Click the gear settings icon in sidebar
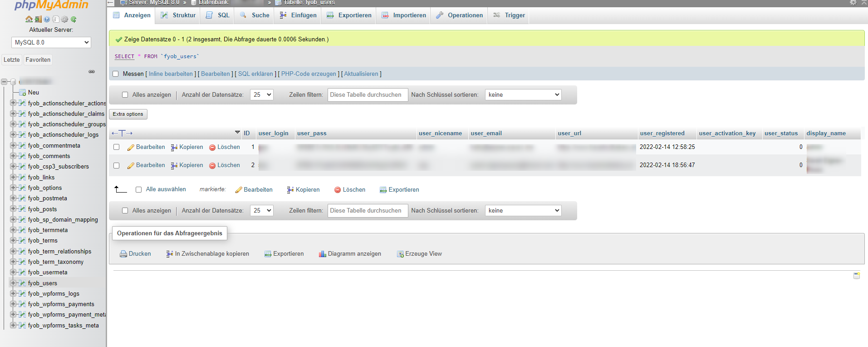 pos(64,19)
